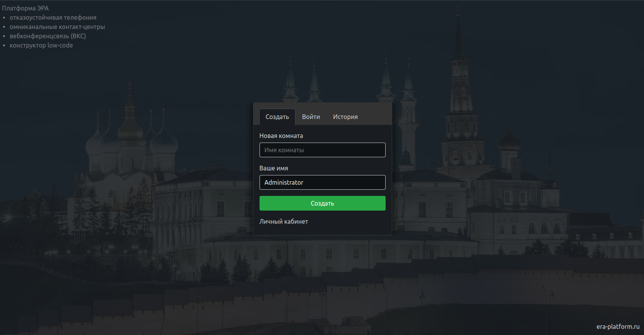Follow the era-platform.ru link
The image size is (644, 335).
tap(618, 326)
